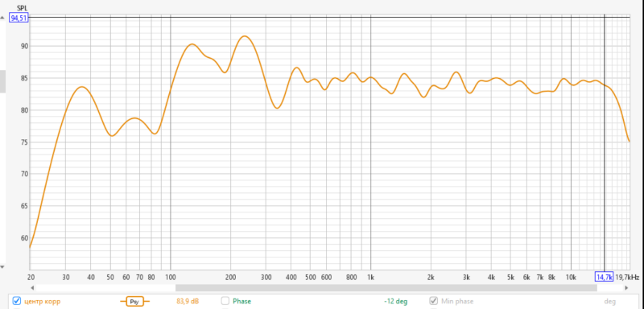Click the 83,9 dB level readout

[188, 302]
